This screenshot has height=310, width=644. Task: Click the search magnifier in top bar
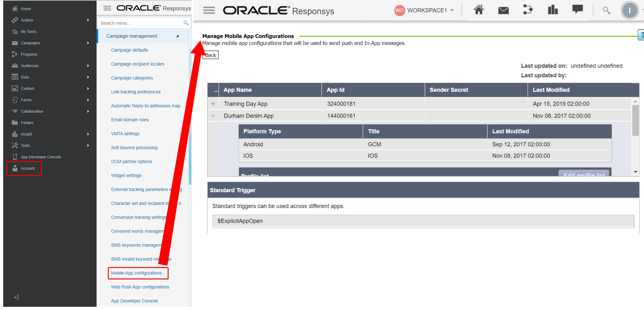606,10
